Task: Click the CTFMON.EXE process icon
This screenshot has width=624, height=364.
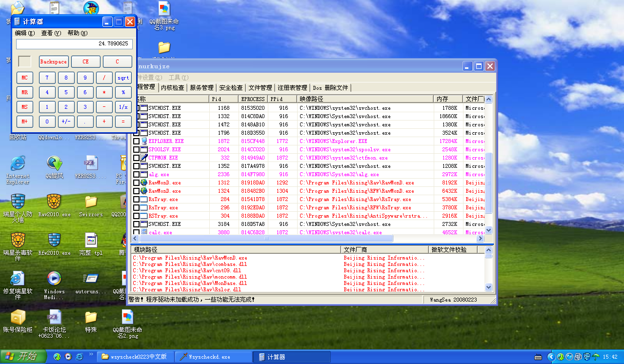Action: (144, 158)
